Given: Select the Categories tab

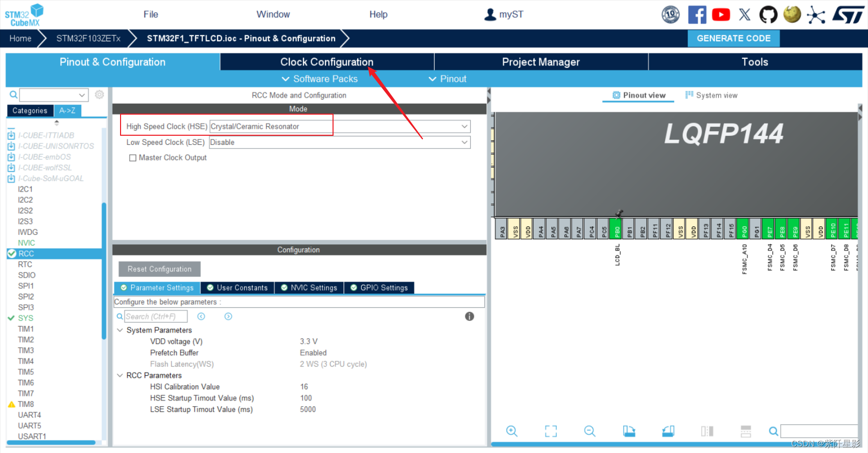Looking at the screenshot, I should (x=30, y=111).
